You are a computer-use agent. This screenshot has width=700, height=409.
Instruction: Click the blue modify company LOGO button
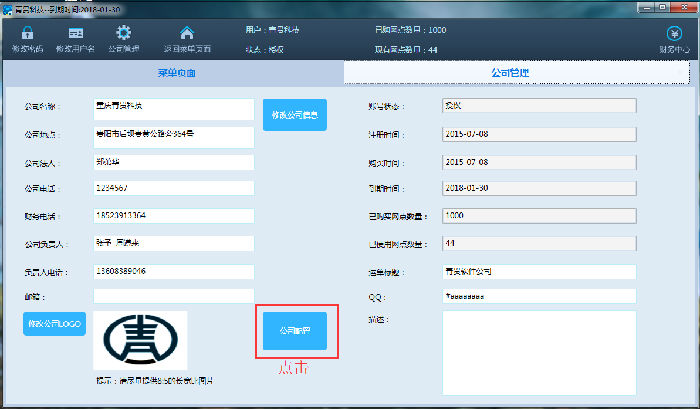[54, 324]
